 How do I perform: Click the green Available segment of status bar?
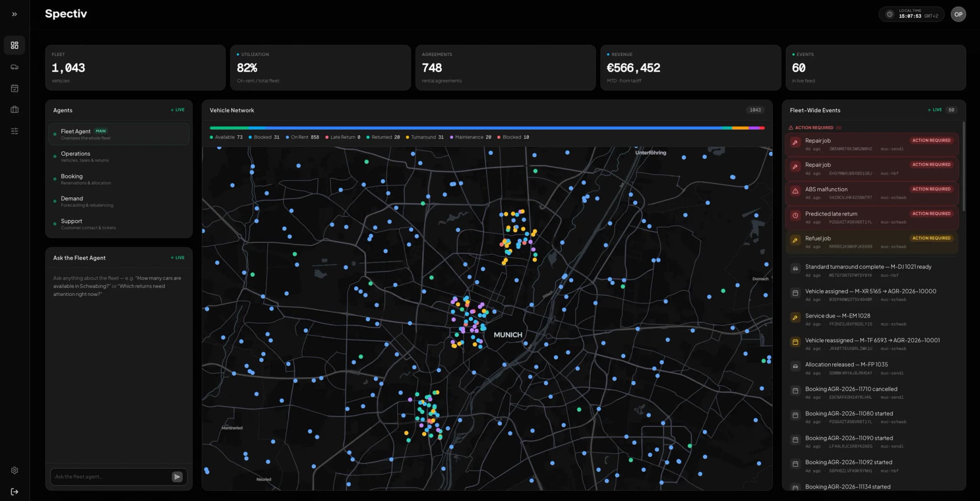pyautogui.click(x=229, y=128)
